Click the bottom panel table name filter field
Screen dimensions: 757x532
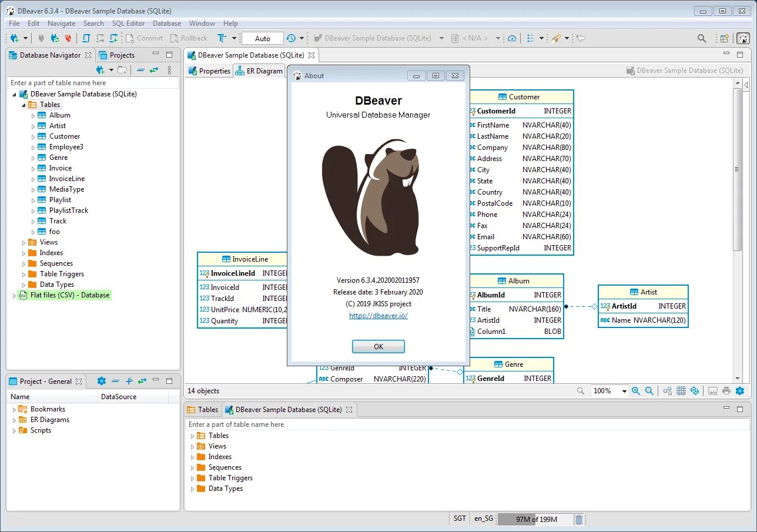click(467, 424)
